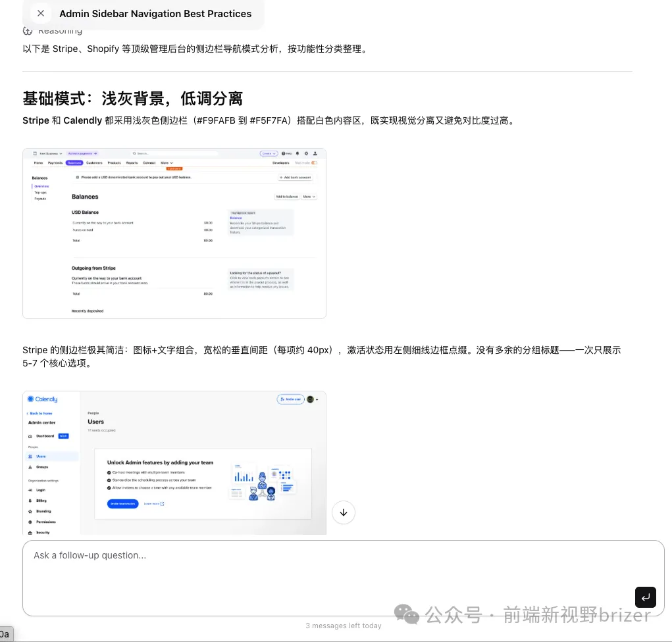This screenshot has height=642, width=672.
Task: Click the Invite teammates button in Calendly
Action: tap(122, 504)
